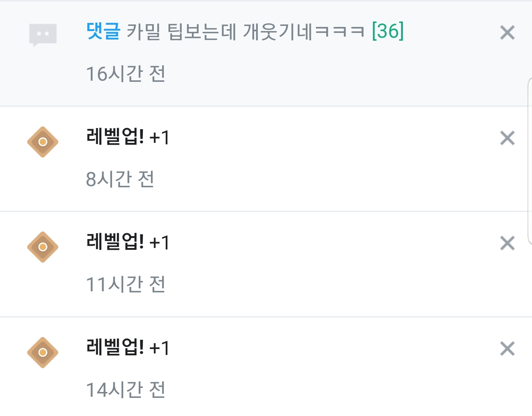Open 레벨업! notification above 8시간 전

tap(115, 137)
